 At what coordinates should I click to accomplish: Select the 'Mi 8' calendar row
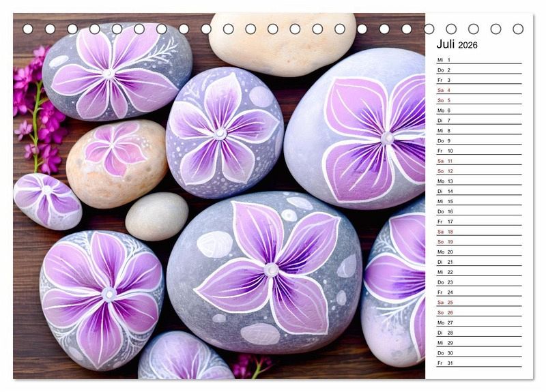point(479,130)
